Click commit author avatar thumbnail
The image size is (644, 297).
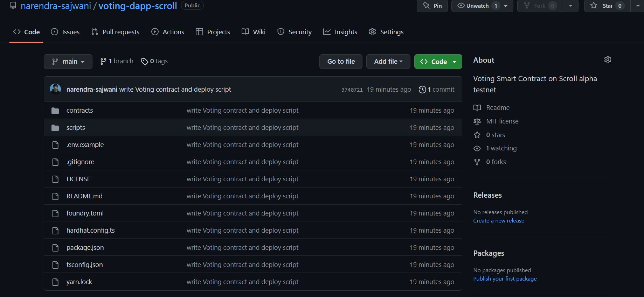(x=55, y=89)
